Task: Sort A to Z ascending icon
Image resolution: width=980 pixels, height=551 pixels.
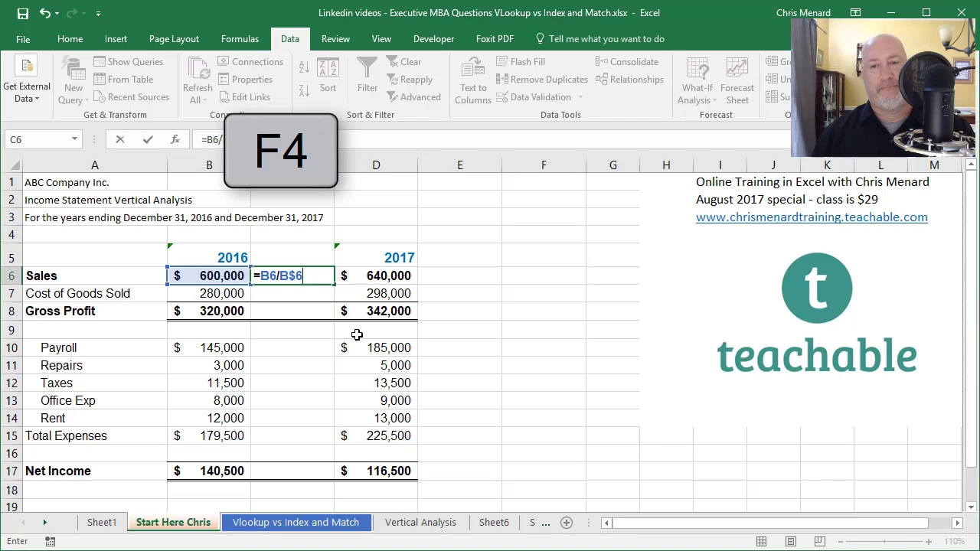Action: tap(304, 67)
